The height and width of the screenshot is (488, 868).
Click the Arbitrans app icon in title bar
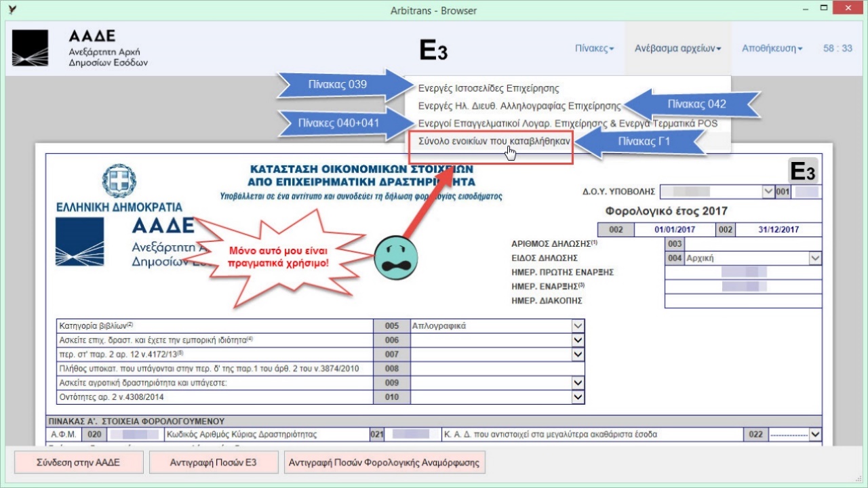[x=13, y=10]
